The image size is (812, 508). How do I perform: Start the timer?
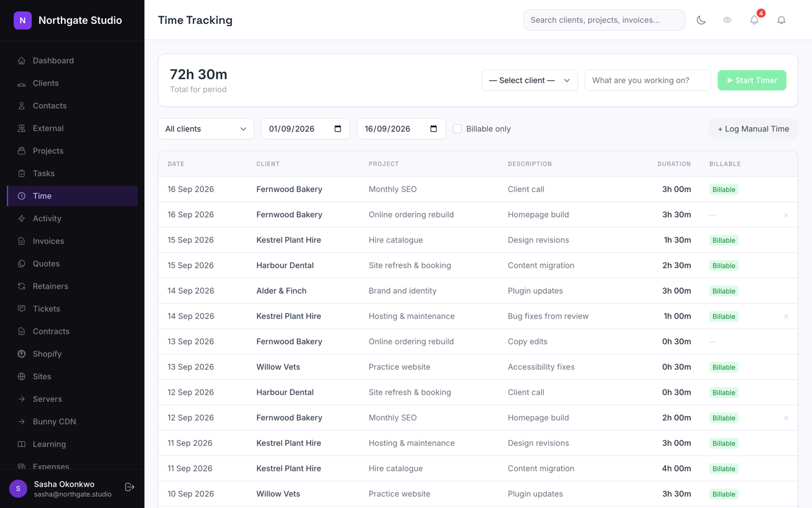tap(752, 80)
